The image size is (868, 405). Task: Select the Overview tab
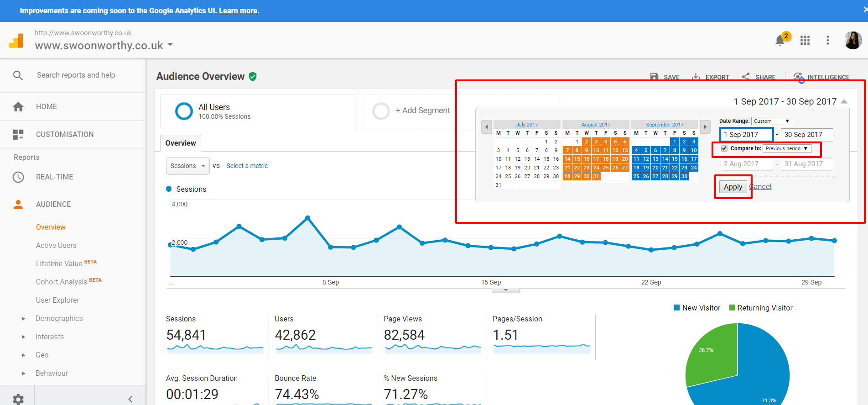(181, 143)
